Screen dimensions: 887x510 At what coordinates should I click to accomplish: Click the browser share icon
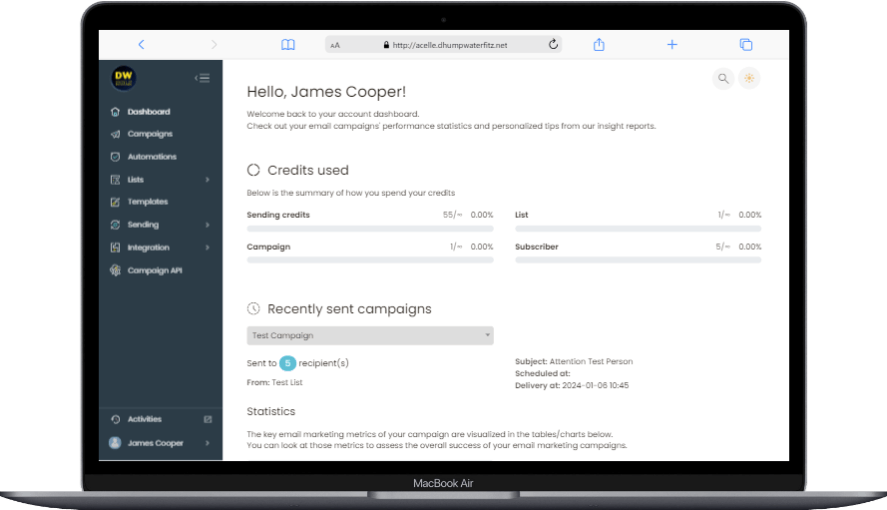pos(600,45)
